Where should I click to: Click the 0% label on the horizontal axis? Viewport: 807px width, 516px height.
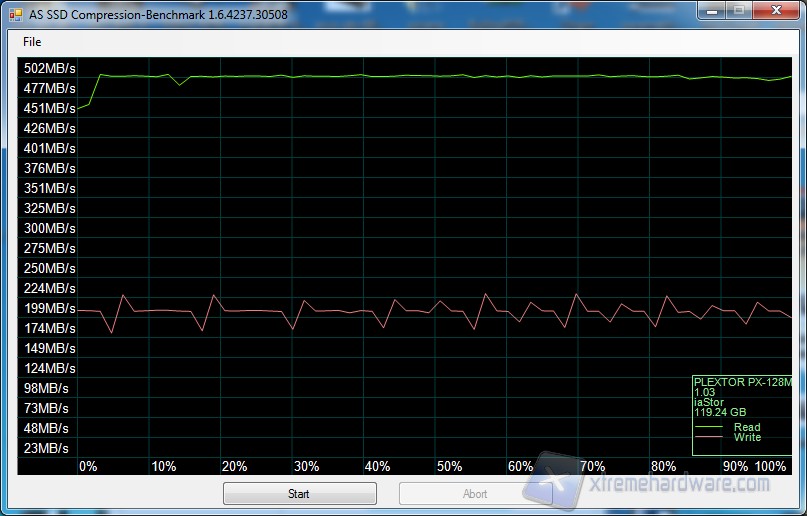88,466
